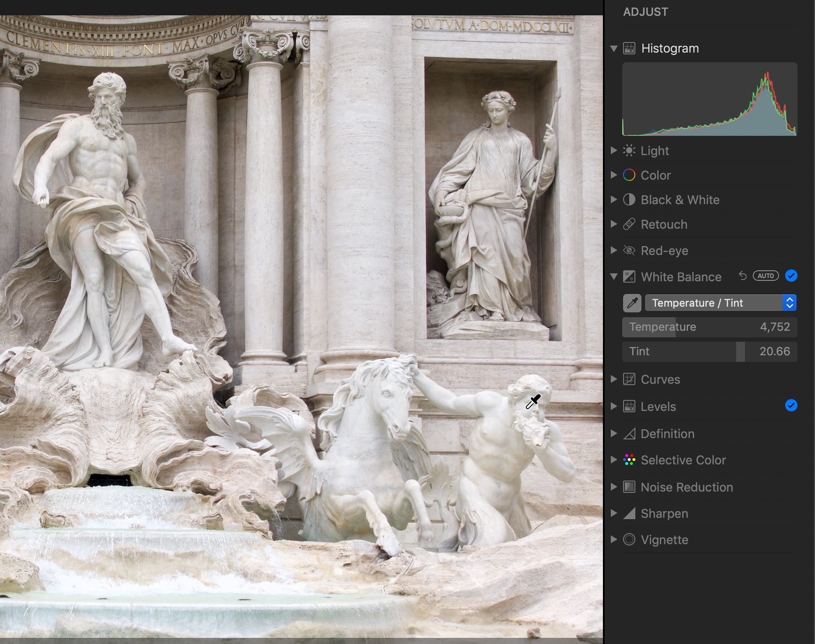Expand the Color section

(x=614, y=175)
